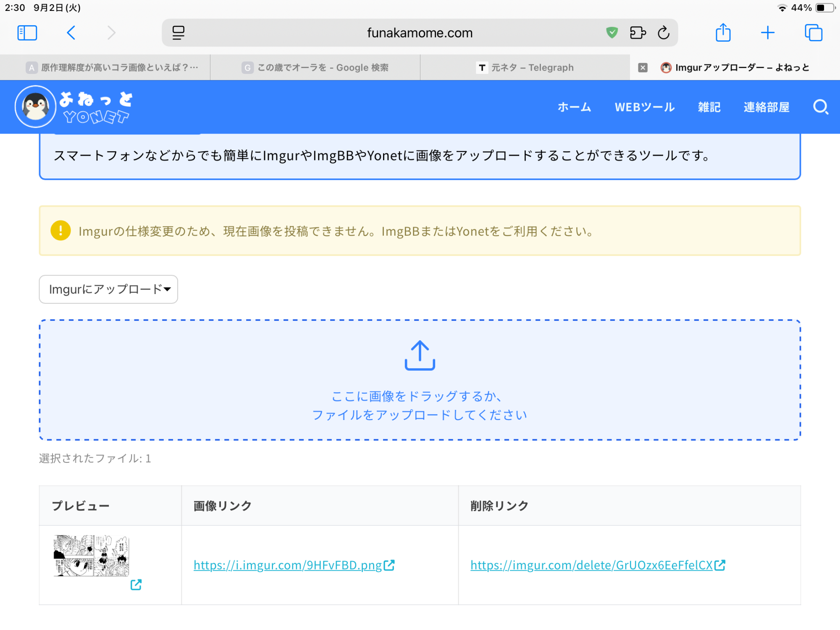Image resolution: width=840 pixels, height=630 pixels.
Task: Go back to previous page
Action: pos(71,33)
